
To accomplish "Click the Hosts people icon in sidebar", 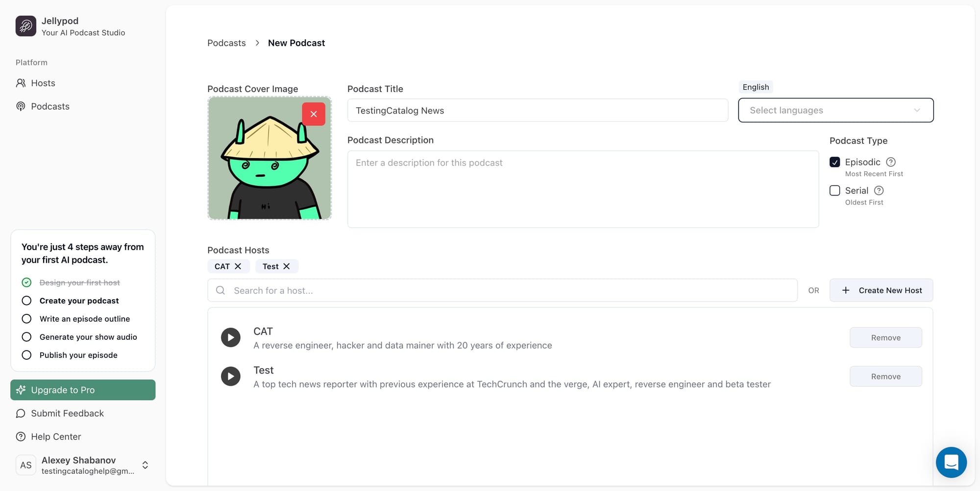I will point(21,83).
